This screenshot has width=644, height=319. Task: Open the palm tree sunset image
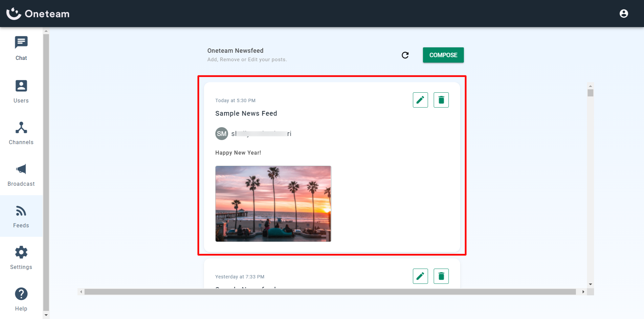[x=273, y=204]
